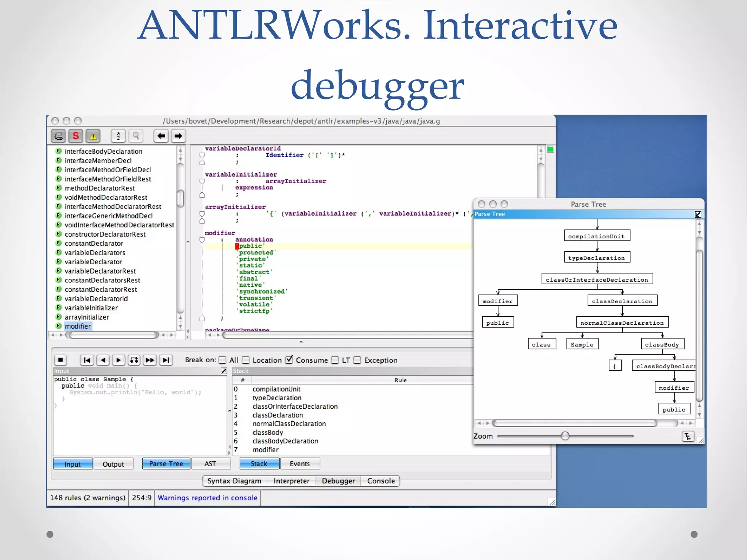Screen dimensions: 747x560
Task: Enable Break on All checkbox
Action: pyautogui.click(x=222, y=360)
